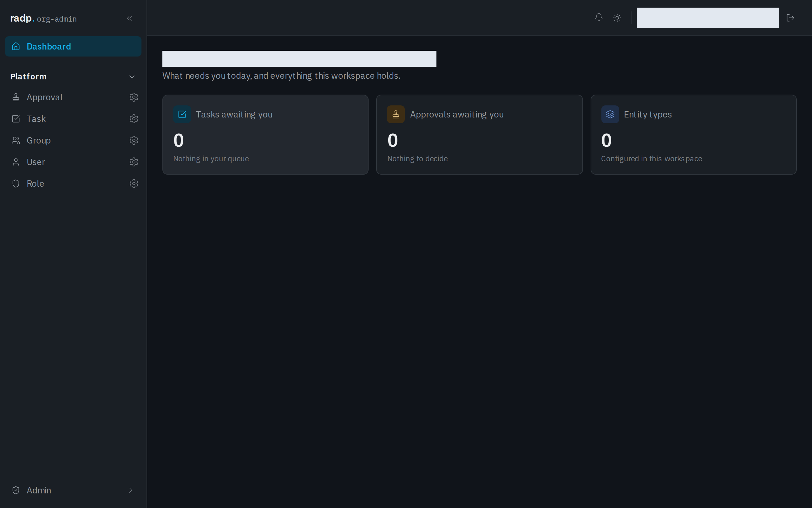
Task: Click the sign-out icon
Action: pyautogui.click(x=790, y=18)
